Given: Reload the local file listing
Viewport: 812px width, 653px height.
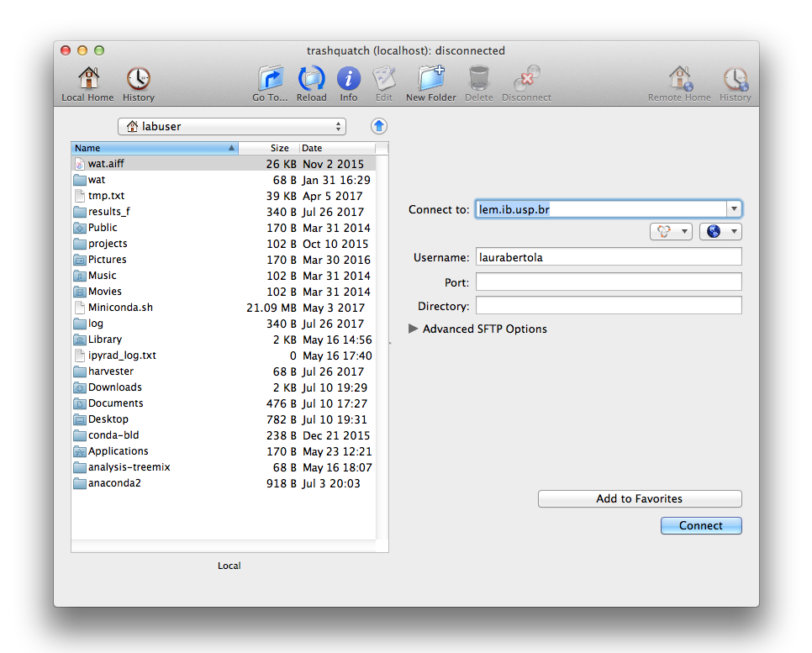Looking at the screenshot, I should pos(311,84).
